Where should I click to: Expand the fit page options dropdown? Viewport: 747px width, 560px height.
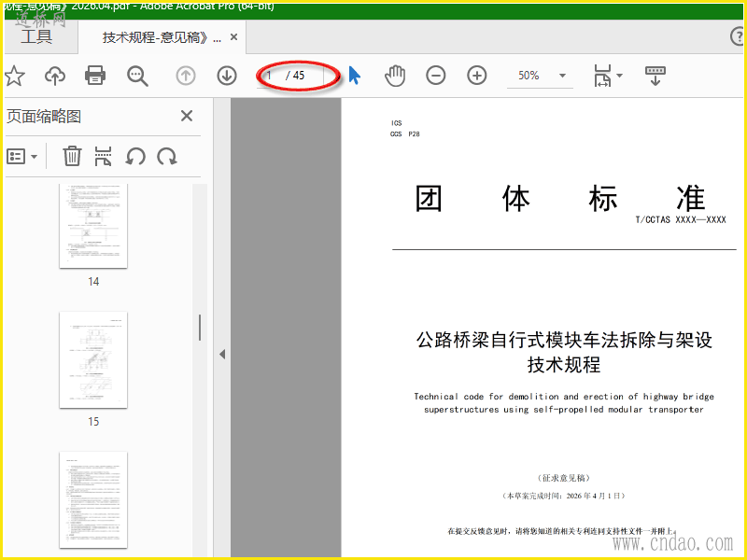point(619,76)
